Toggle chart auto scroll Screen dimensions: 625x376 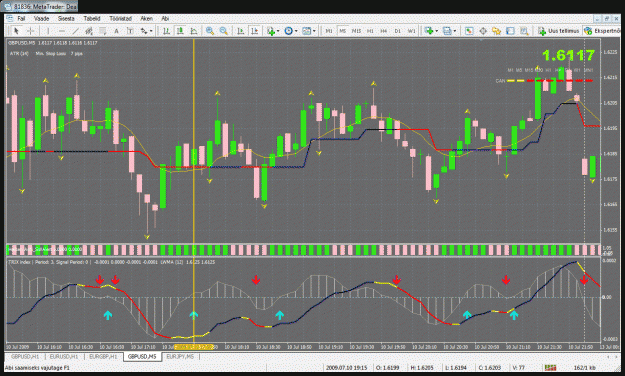coord(241,31)
